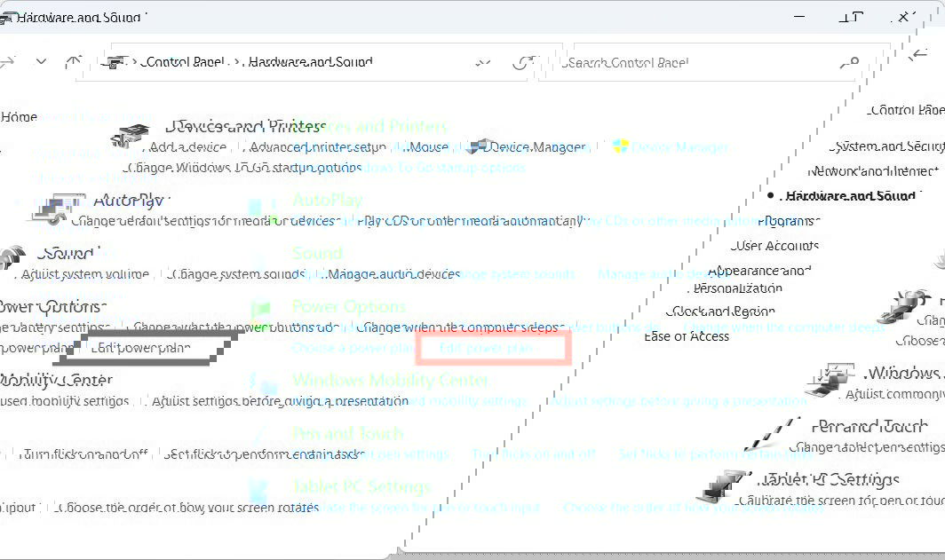Open Appearance and Personalization in the sidebar
Screen dimensions: 945x560
tap(751, 280)
